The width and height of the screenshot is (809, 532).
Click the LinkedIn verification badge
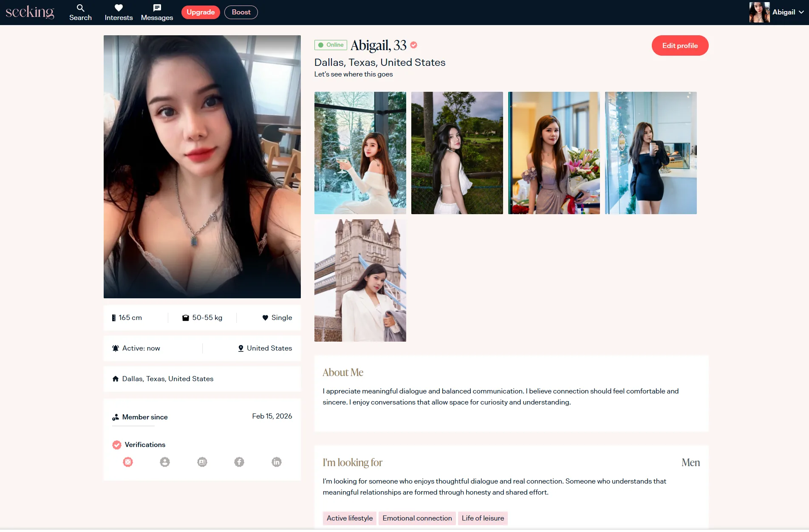point(277,462)
